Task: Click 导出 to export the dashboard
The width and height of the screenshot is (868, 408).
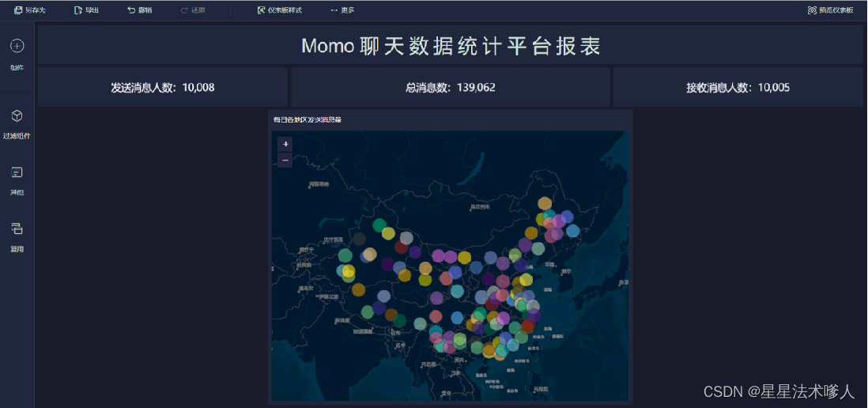Action: click(86, 10)
